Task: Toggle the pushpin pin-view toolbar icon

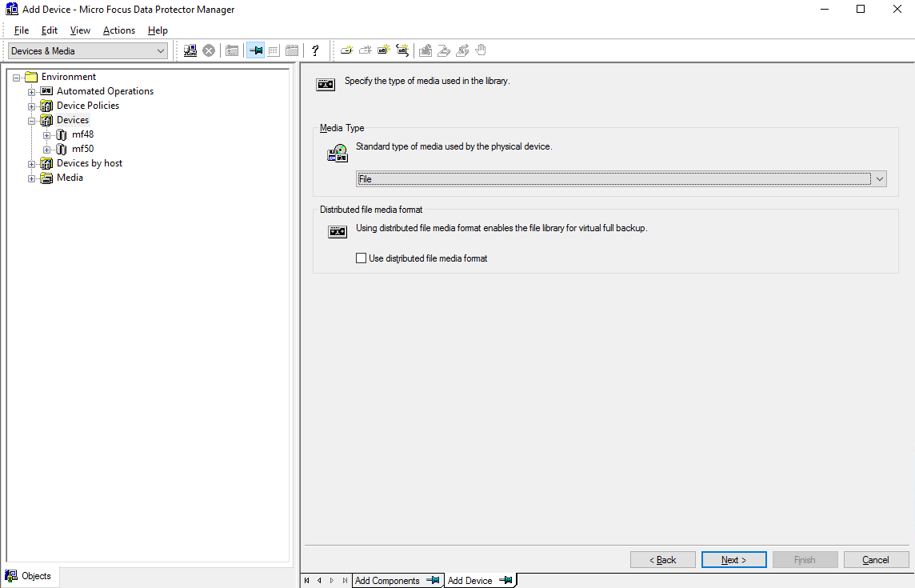Action: tap(256, 51)
